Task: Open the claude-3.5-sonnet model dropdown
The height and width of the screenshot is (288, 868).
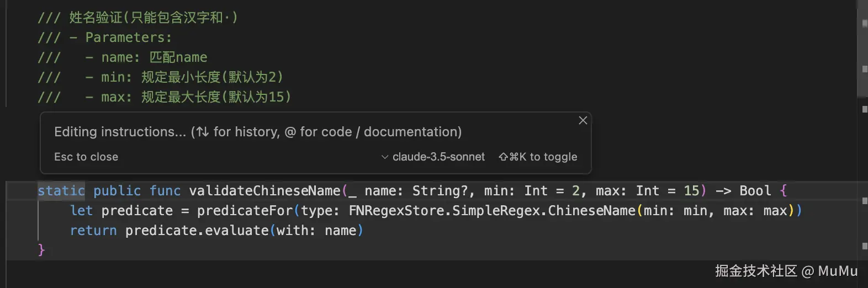Action: click(433, 157)
